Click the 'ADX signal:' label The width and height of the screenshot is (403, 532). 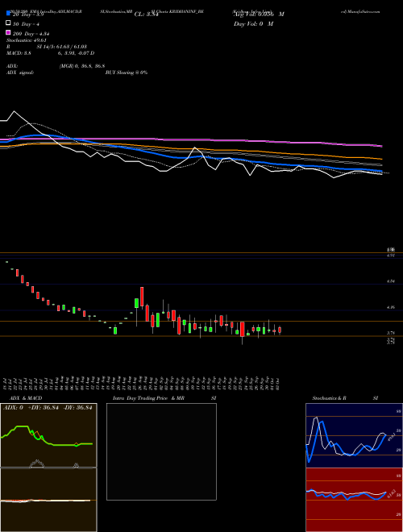20,73
